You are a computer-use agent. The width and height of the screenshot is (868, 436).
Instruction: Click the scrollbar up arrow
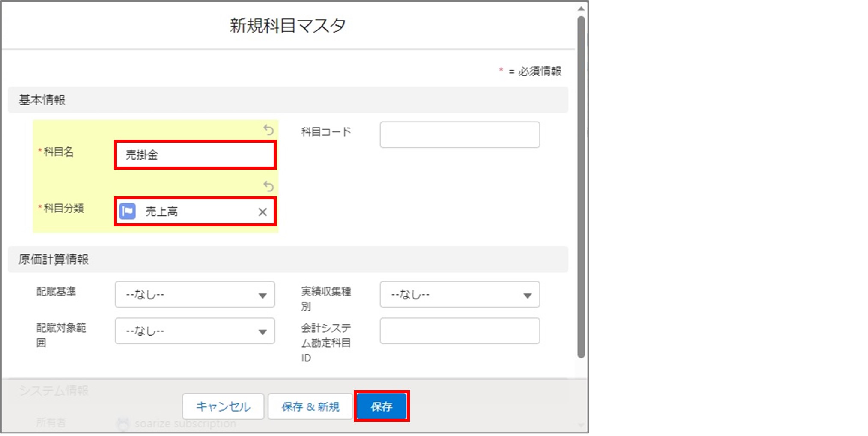click(x=581, y=9)
